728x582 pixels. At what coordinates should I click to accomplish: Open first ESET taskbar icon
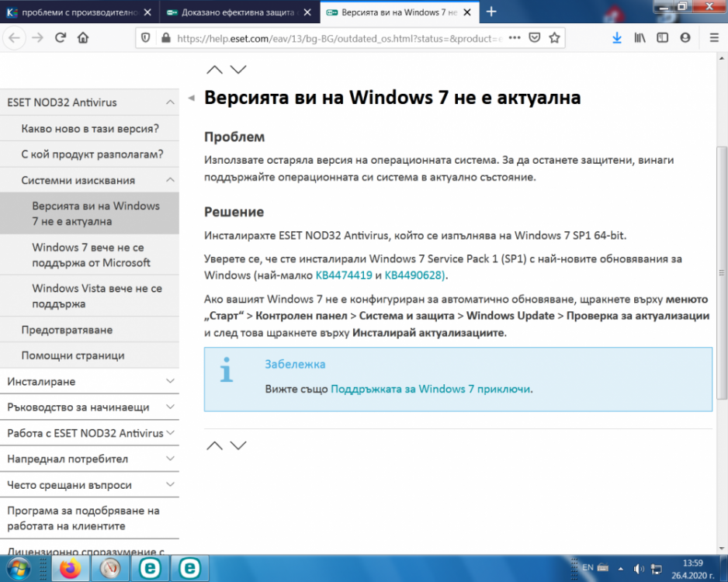tap(150, 568)
